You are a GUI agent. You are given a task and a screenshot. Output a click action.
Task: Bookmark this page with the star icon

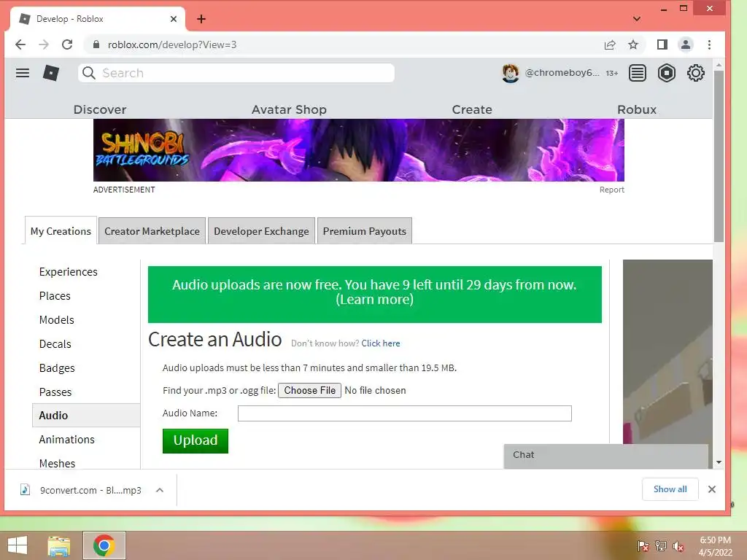(x=633, y=44)
